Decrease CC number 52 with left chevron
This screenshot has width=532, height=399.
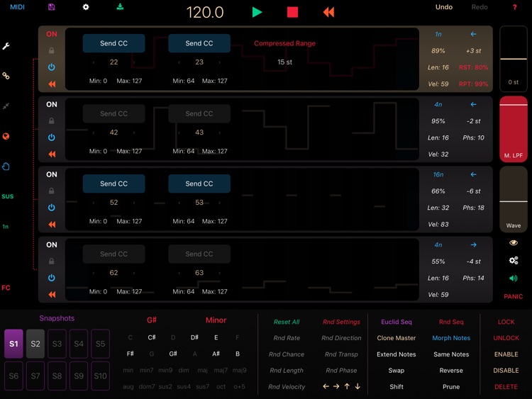94,203
